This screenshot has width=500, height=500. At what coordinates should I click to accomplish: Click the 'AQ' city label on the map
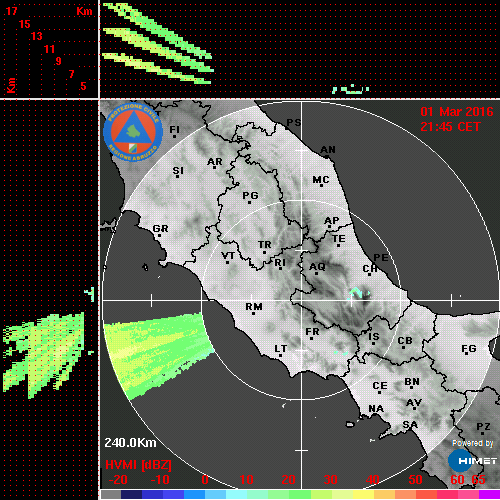pyautogui.click(x=317, y=267)
